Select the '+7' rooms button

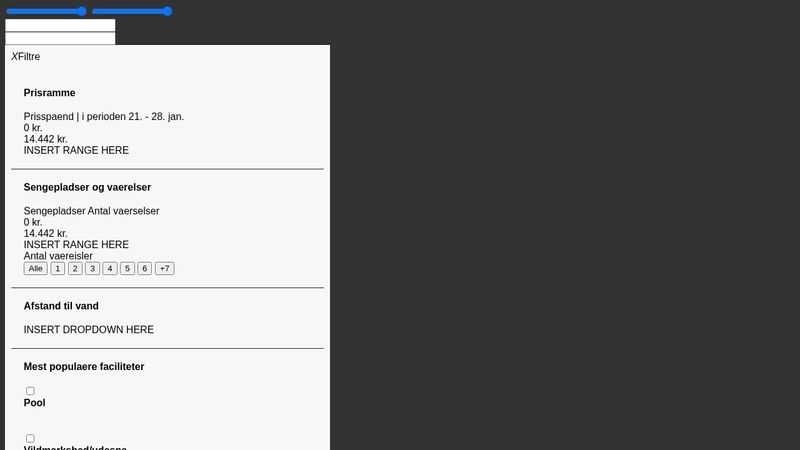tap(164, 268)
